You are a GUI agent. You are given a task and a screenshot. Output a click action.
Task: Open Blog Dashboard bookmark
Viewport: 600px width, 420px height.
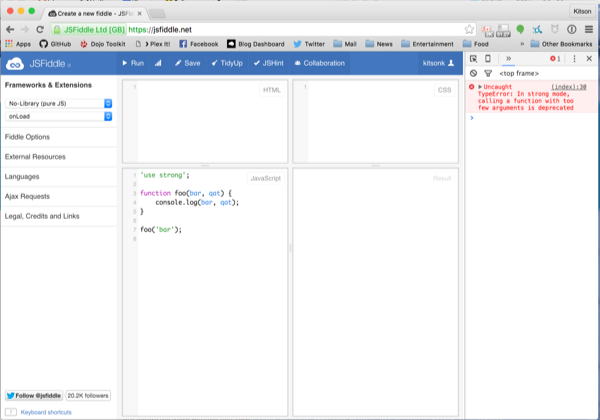click(256, 44)
